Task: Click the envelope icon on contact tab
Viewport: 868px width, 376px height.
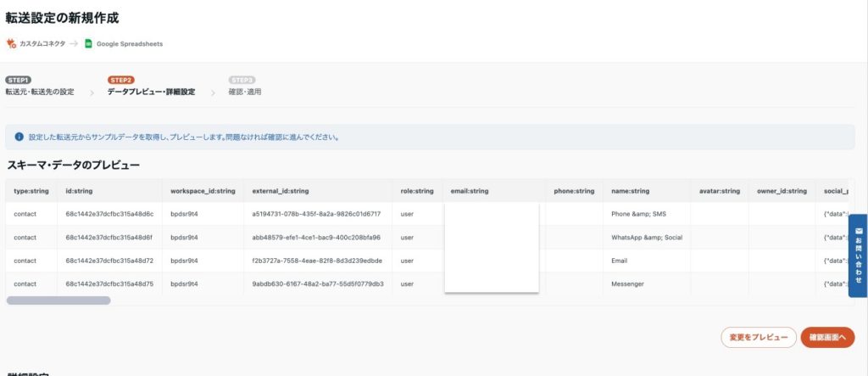Action: [858, 231]
